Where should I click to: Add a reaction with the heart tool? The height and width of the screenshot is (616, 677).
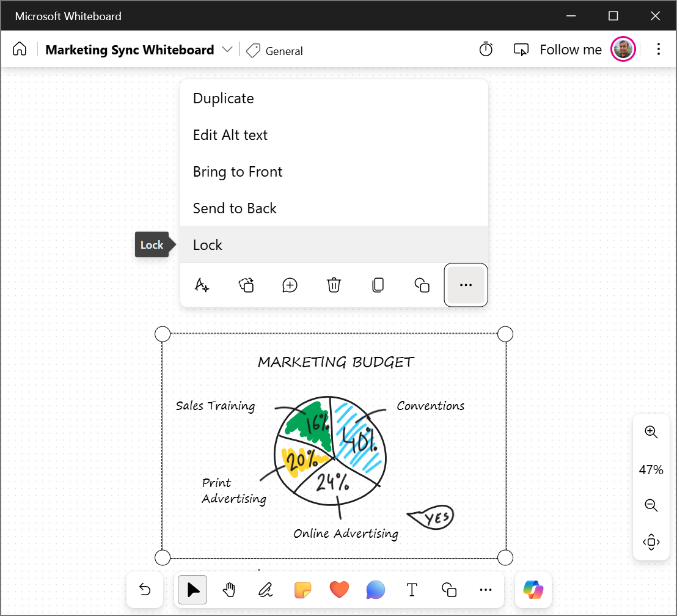click(x=339, y=590)
